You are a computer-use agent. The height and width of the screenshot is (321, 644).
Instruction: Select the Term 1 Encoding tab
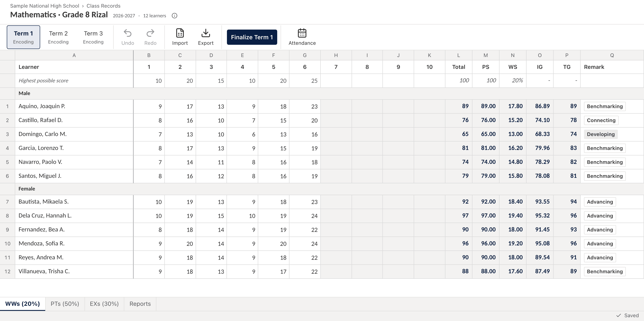pyautogui.click(x=23, y=37)
